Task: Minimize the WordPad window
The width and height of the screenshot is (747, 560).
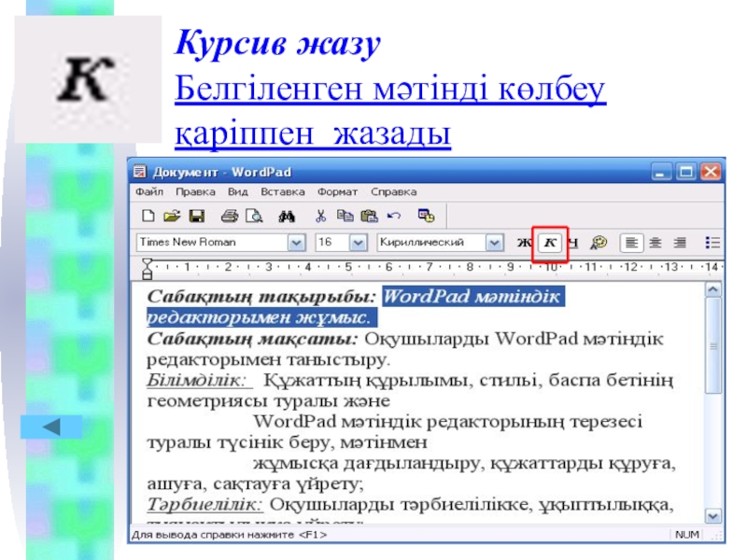Action: 661,172
